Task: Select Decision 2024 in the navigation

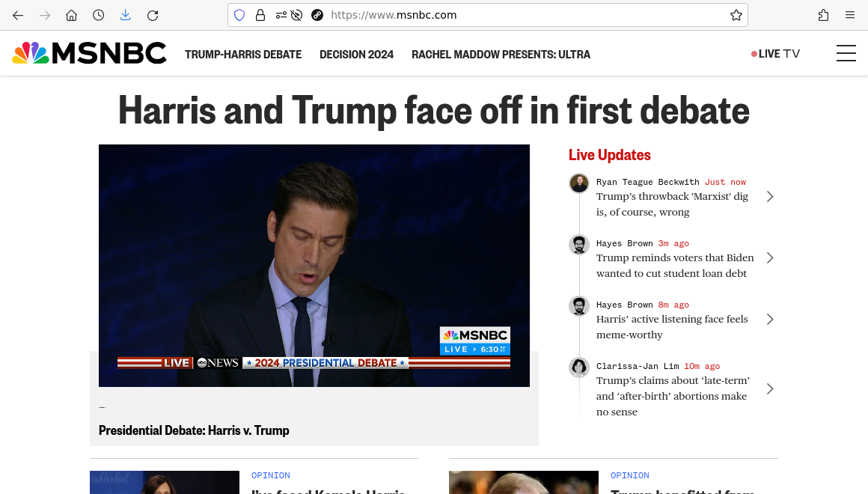Action: pyautogui.click(x=356, y=54)
